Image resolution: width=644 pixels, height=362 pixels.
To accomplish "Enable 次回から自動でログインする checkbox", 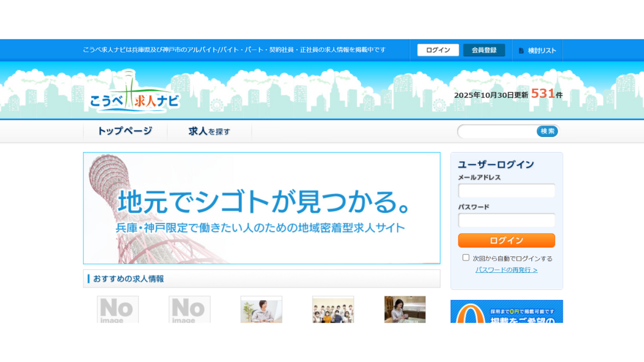I will click(x=466, y=257).
